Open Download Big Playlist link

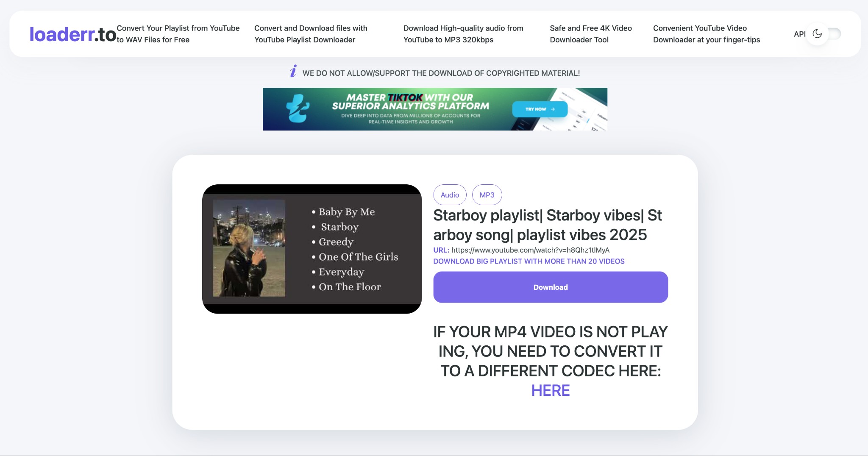point(529,261)
